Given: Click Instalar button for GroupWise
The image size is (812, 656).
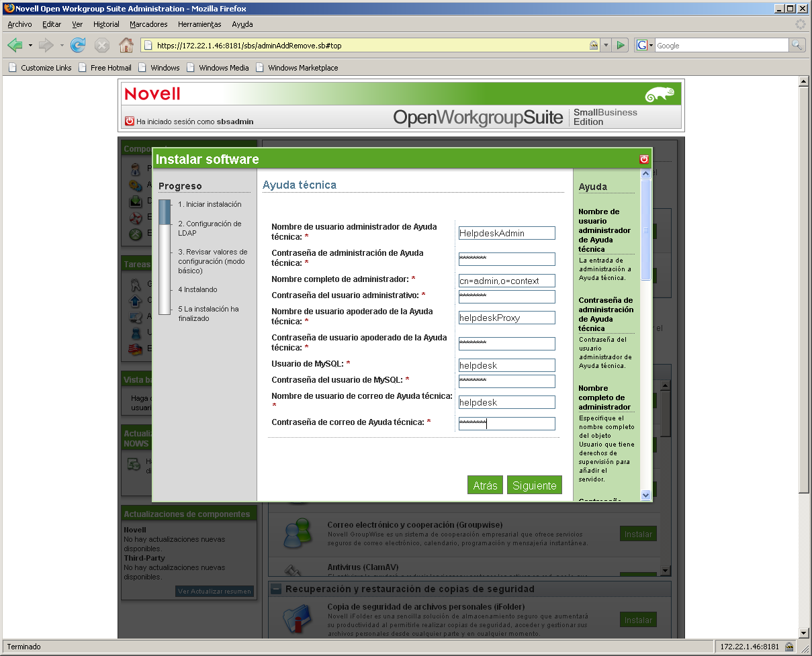Looking at the screenshot, I should [638, 534].
